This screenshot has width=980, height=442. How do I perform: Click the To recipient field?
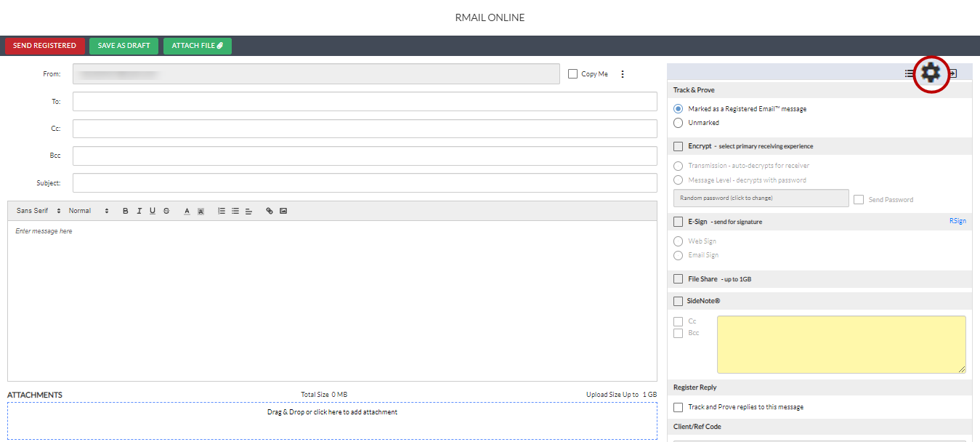click(365, 102)
